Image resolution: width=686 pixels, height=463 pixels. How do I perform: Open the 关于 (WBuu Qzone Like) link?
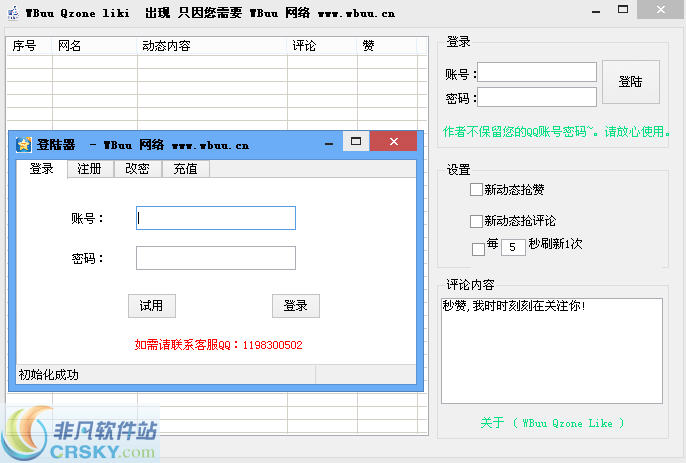[552, 423]
